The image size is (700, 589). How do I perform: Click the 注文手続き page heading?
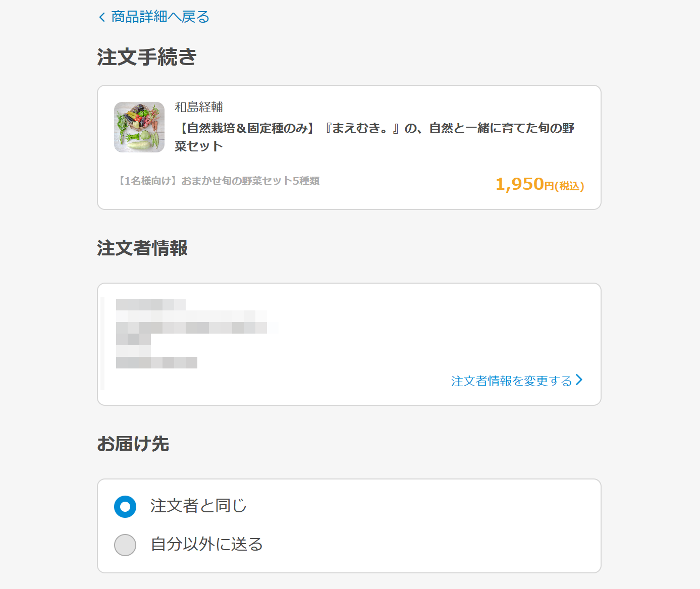(147, 57)
